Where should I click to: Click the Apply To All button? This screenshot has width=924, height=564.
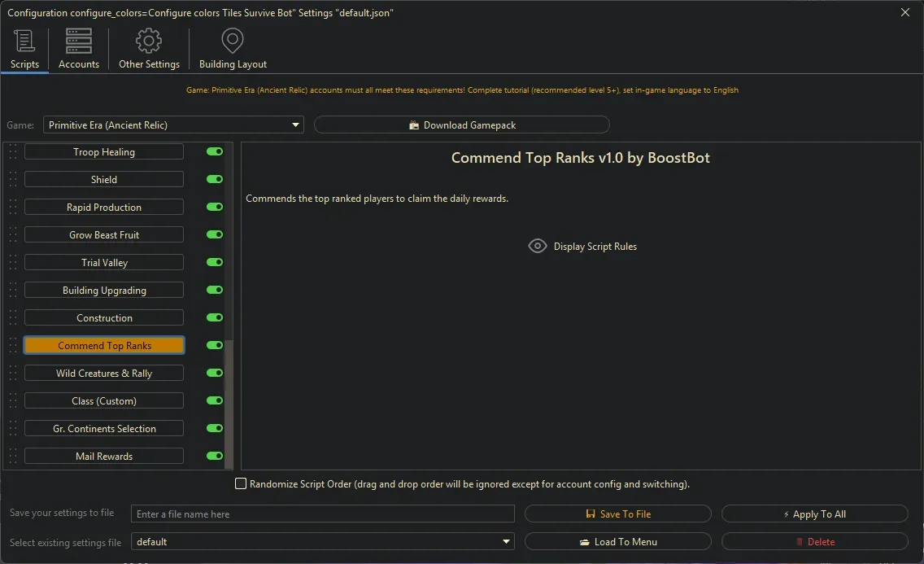(814, 514)
